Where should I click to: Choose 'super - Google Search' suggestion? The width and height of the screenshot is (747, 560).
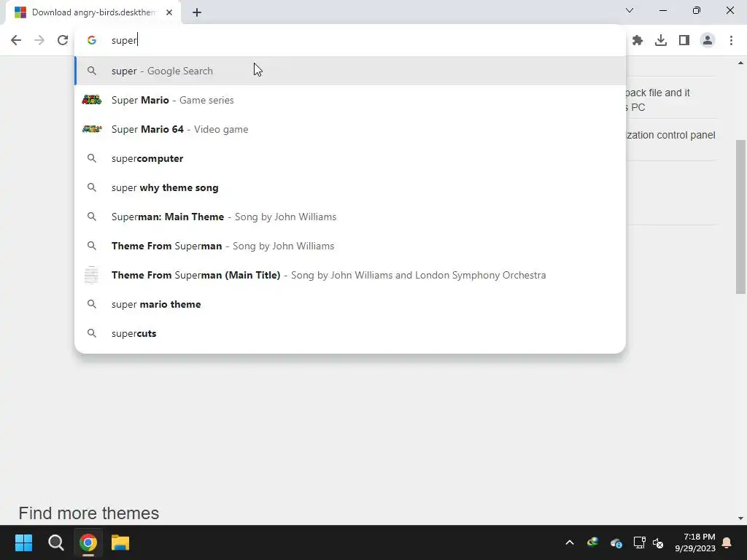coord(349,71)
